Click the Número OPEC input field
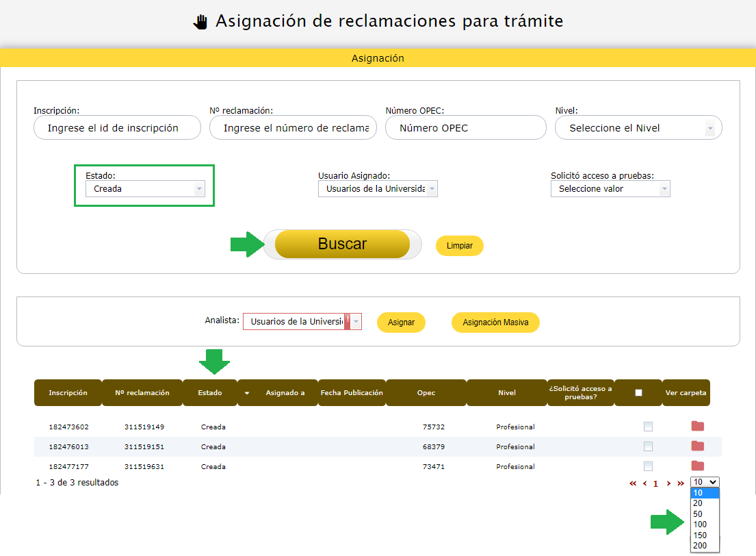The height and width of the screenshot is (556, 756). (x=465, y=128)
